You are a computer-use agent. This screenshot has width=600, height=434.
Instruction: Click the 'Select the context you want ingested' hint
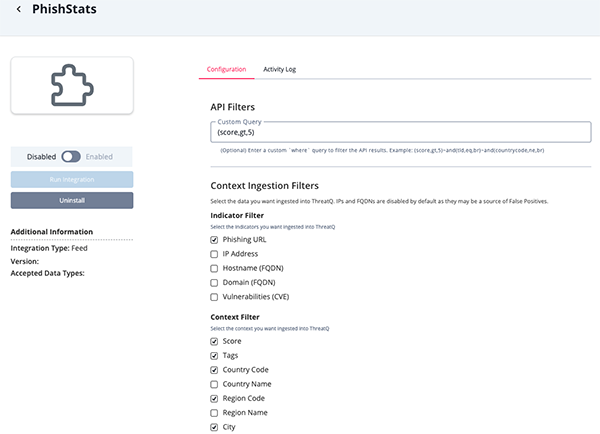coord(270,329)
